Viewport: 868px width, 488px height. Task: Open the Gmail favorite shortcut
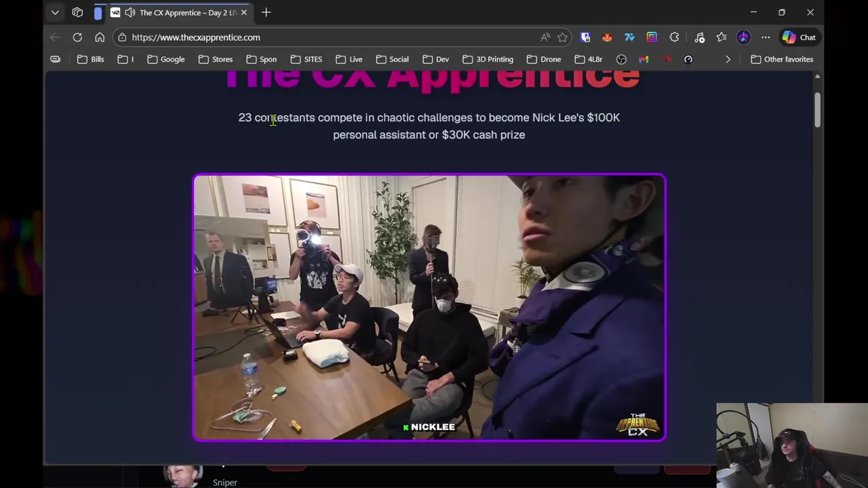point(644,59)
